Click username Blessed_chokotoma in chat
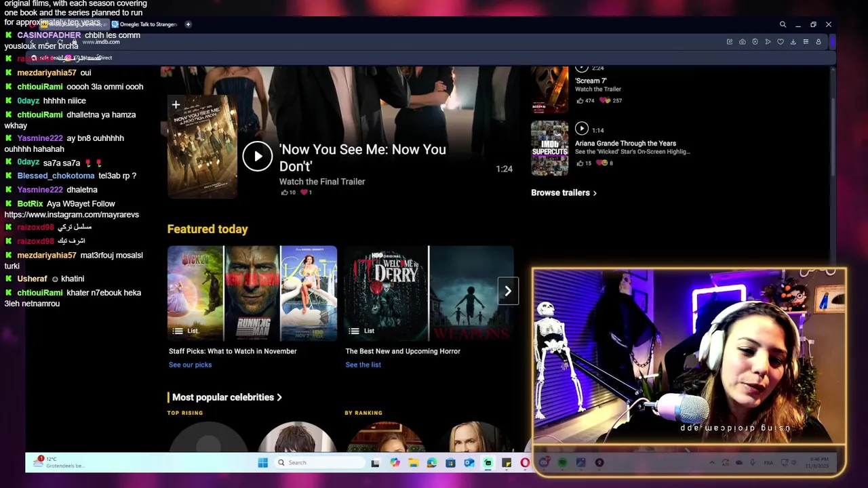The height and width of the screenshot is (488, 868). tap(56, 176)
